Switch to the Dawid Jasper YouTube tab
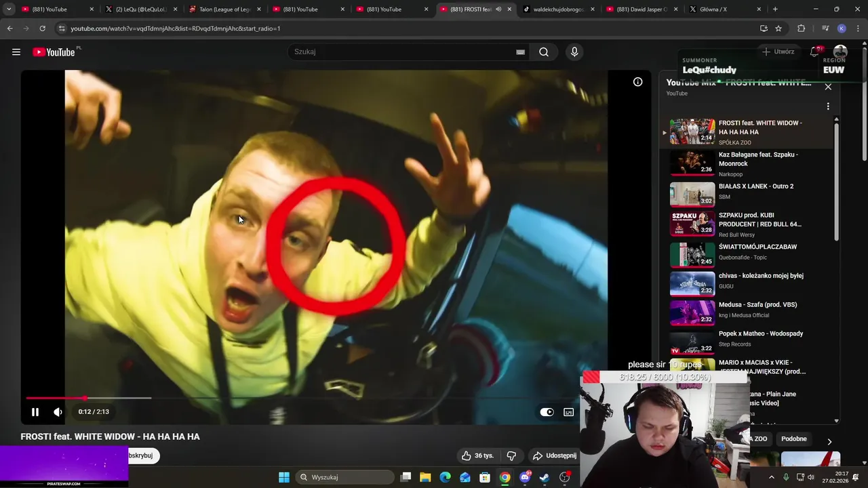 coord(642,9)
